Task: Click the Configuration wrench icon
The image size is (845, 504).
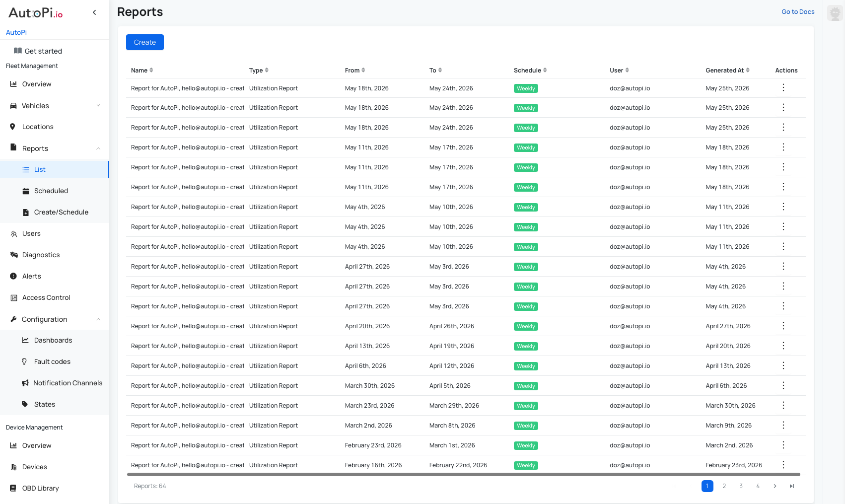Action: point(13,319)
